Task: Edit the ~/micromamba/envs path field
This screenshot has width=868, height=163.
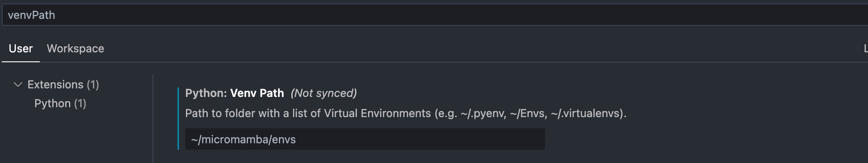Action: (x=365, y=139)
